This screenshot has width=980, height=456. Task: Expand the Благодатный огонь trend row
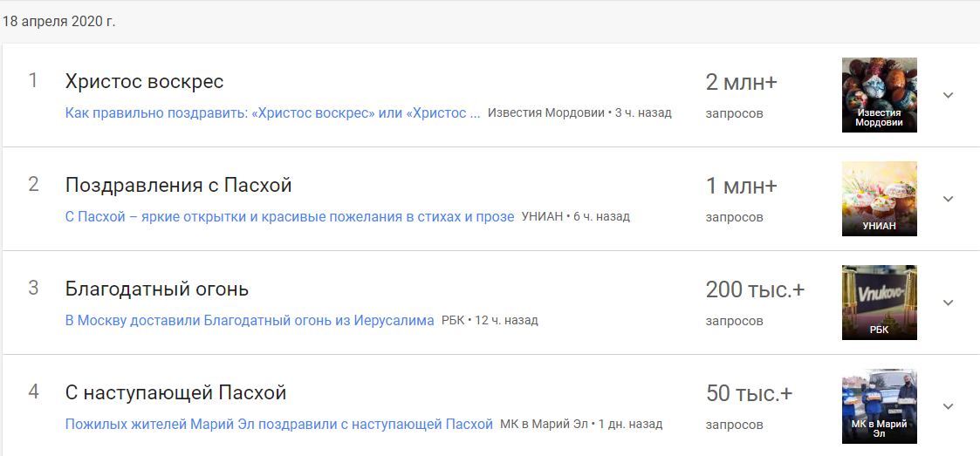click(948, 303)
